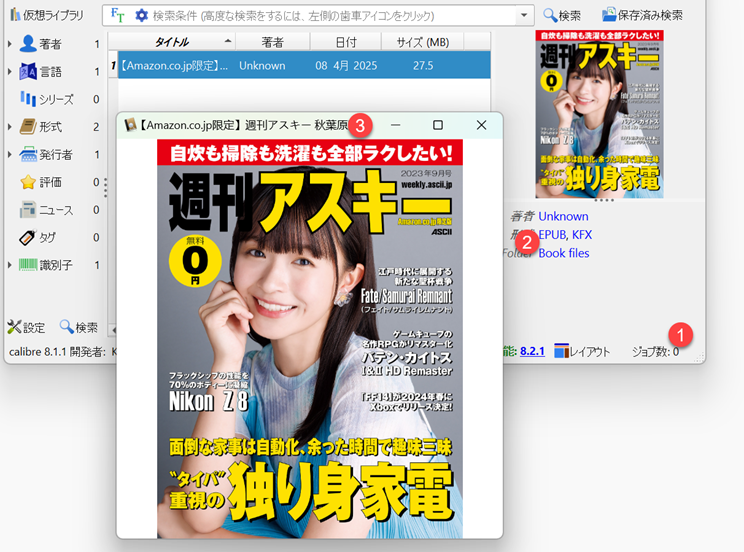Select the タグ tag icon
The width and height of the screenshot is (744, 552).
click(28, 237)
